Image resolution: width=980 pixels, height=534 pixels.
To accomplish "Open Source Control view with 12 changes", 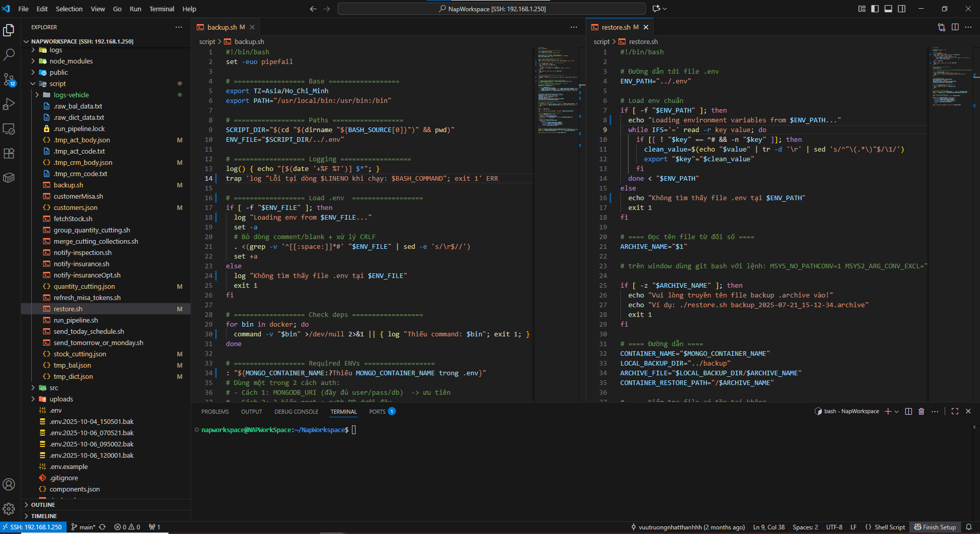I will tap(9, 79).
